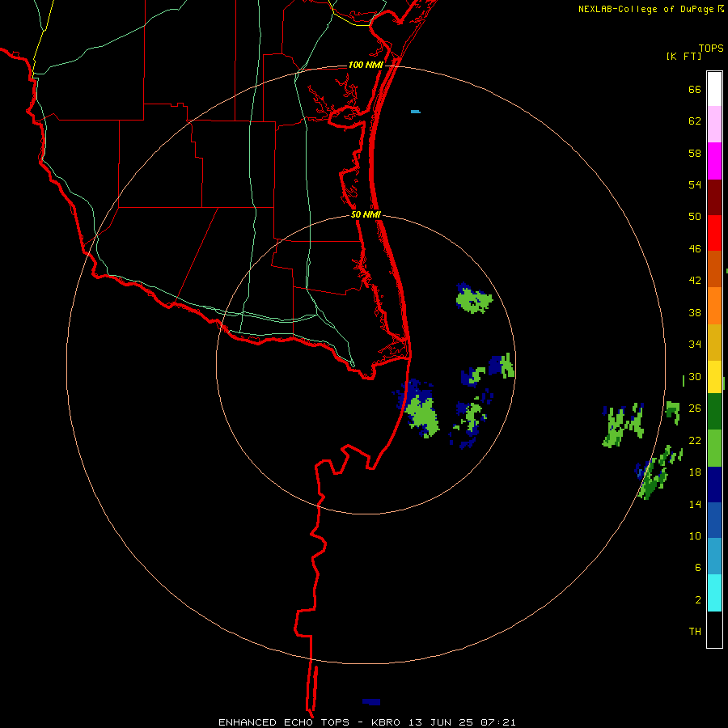Screen dimensions: 728x728
Task: Select the bright red 50 kft swatch
Action: [714, 233]
